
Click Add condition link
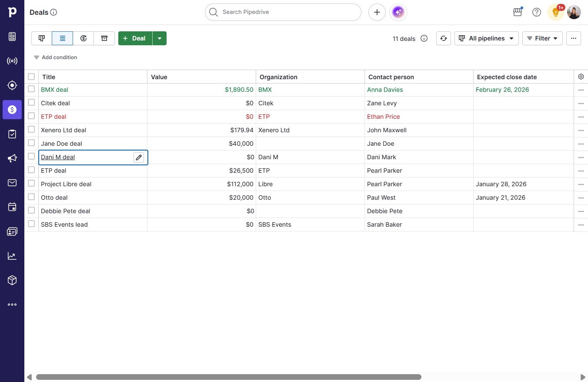pos(55,57)
